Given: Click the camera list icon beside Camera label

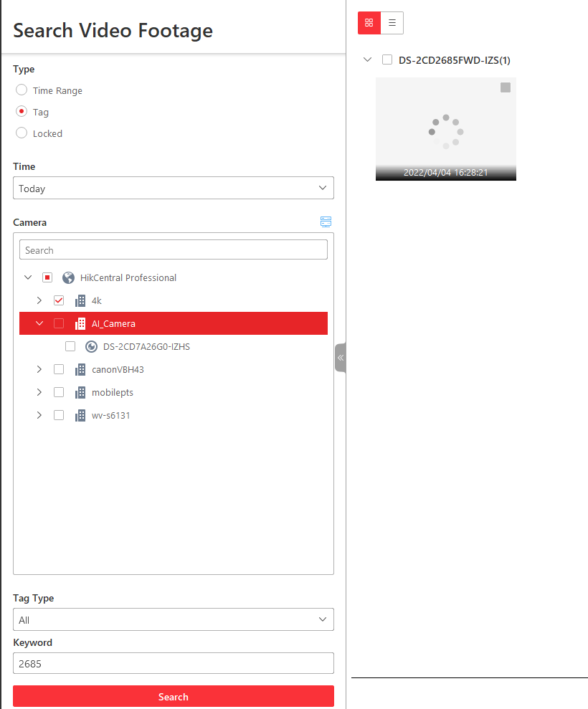Looking at the screenshot, I should point(326,222).
